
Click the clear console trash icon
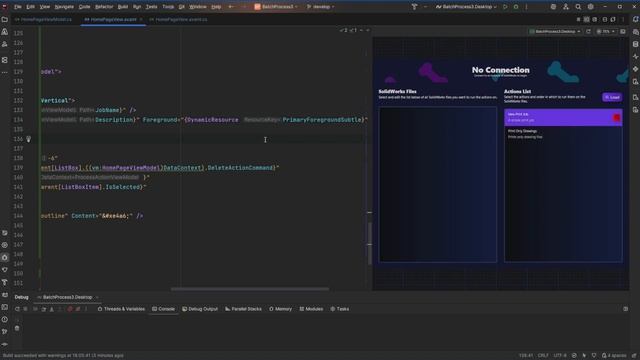point(17,328)
